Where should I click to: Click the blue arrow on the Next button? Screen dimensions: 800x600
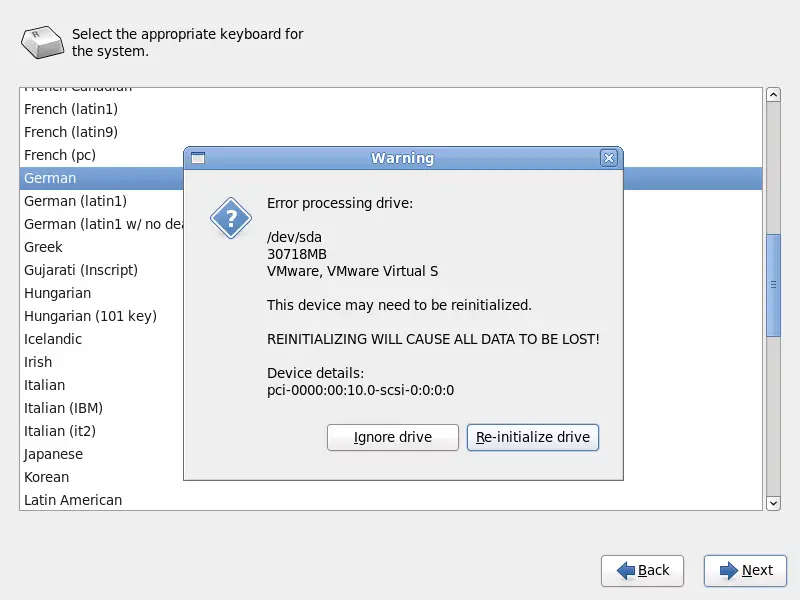729,570
